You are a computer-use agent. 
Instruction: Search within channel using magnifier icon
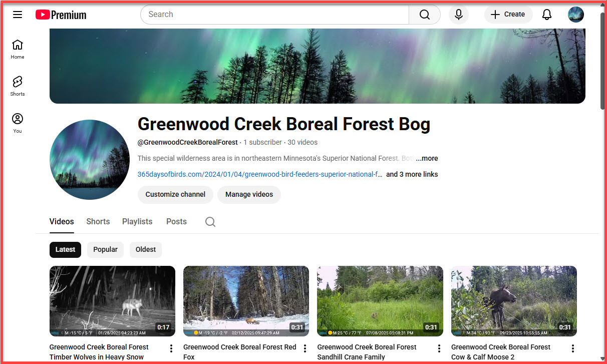pos(210,222)
